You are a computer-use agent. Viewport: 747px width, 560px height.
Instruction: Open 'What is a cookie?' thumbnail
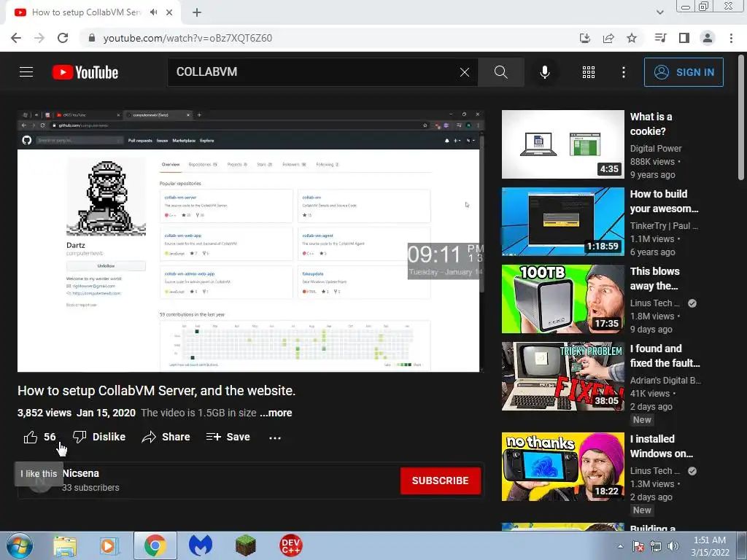(562, 144)
